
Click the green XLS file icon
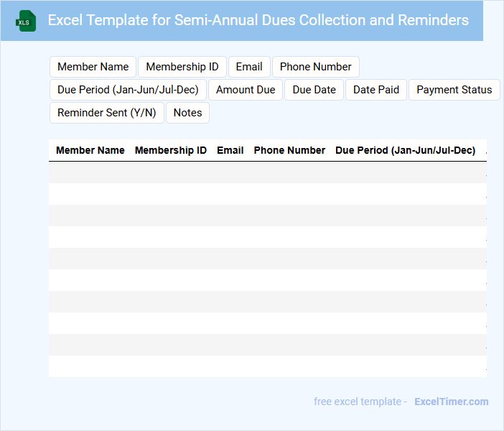26,21
